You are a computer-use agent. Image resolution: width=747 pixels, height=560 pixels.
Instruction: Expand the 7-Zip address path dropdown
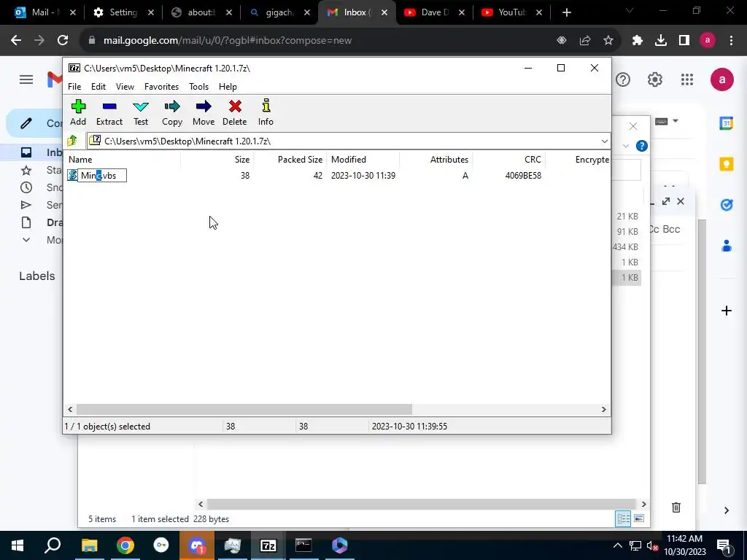[x=604, y=141]
